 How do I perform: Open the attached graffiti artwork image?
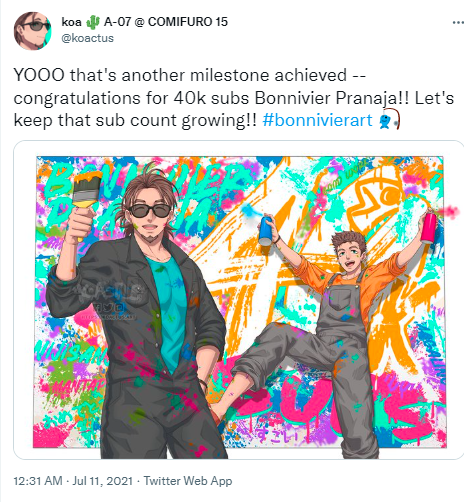click(239, 302)
